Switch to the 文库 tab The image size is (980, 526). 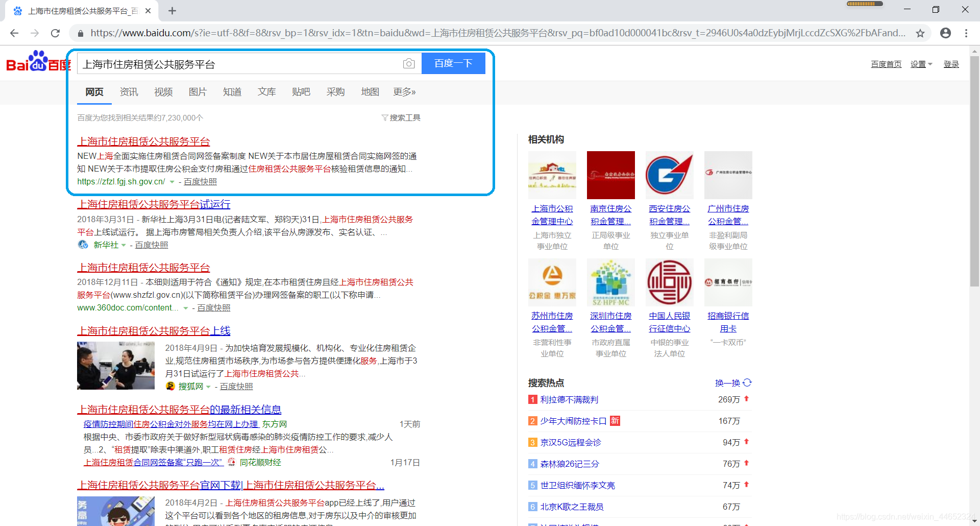point(266,92)
